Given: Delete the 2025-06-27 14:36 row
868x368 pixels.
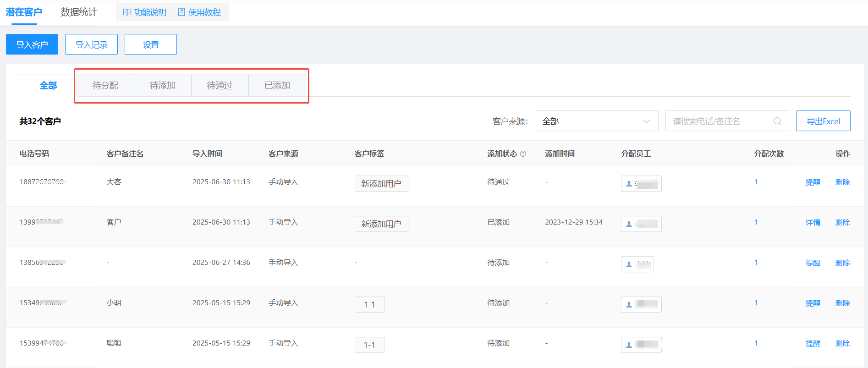Looking at the screenshot, I should point(842,263).
